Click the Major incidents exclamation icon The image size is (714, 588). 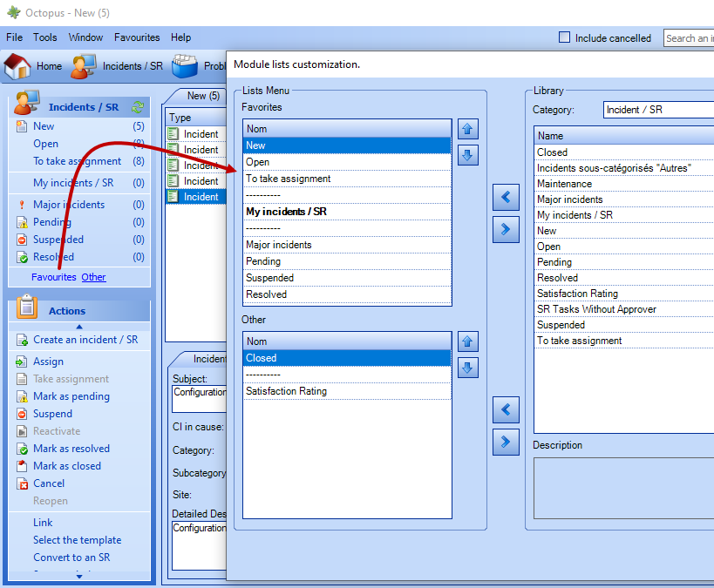tap(22, 205)
